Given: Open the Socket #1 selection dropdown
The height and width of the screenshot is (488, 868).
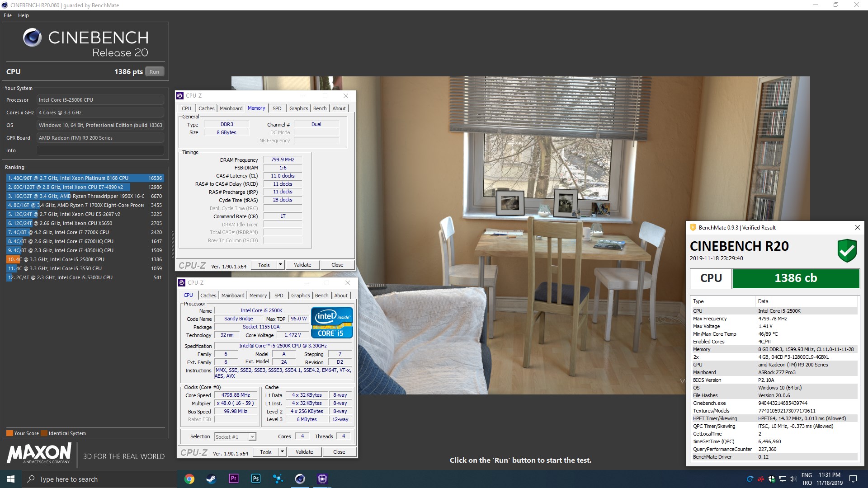Looking at the screenshot, I should click(x=235, y=436).
